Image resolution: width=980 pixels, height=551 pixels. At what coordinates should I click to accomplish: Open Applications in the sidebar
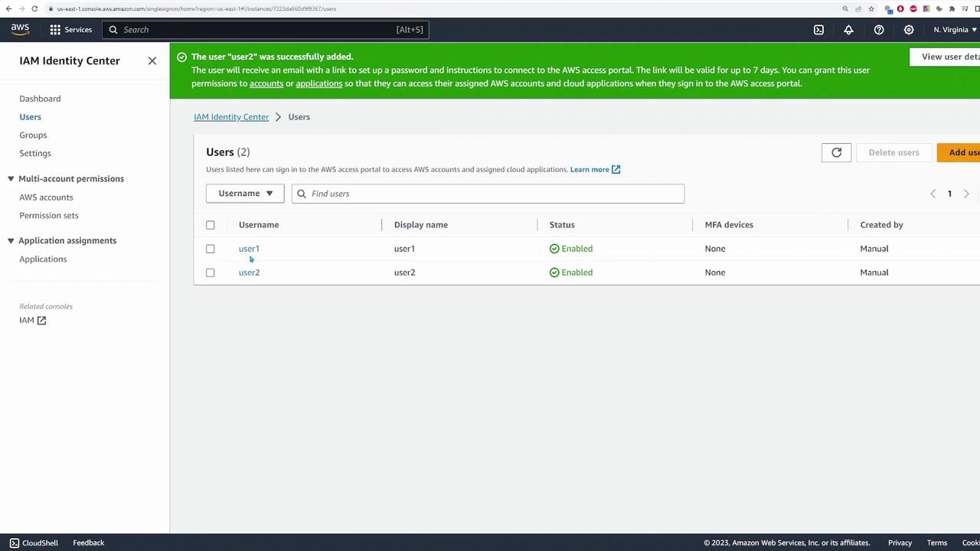pyautogui.click(x=43, y=259)
